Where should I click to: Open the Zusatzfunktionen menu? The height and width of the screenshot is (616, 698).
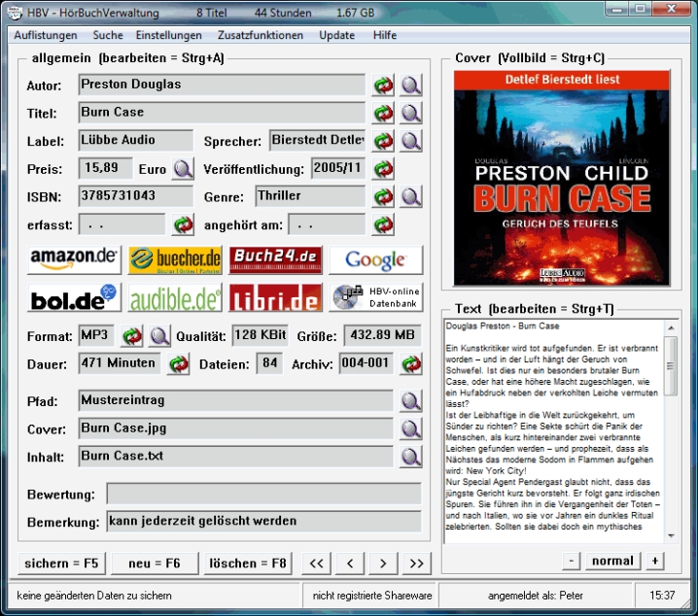tap(262, 35)
